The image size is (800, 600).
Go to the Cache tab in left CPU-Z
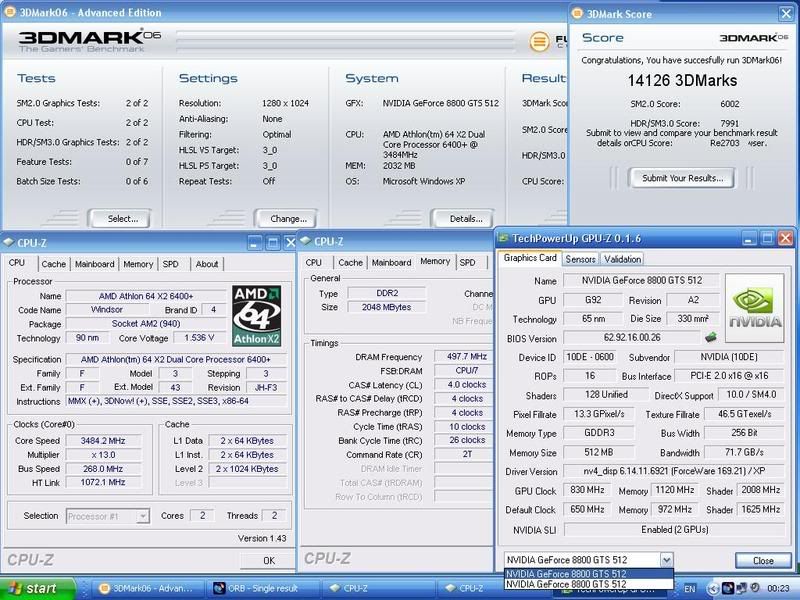[53, 264]
